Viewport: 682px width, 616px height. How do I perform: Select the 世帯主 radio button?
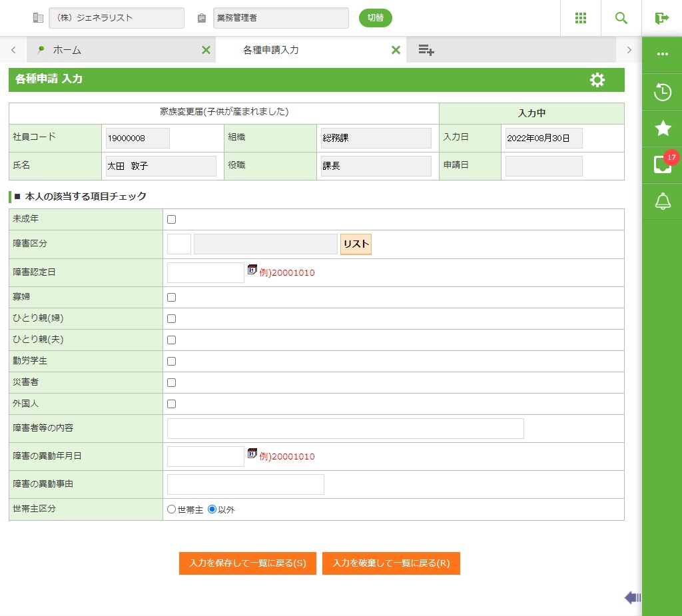(x=171, y=509)
